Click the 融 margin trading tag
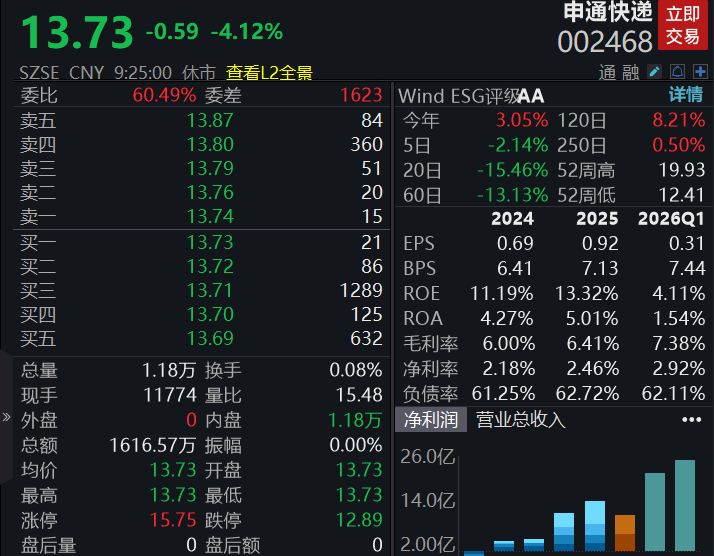714x556 pixels. (x=631, y=72)
